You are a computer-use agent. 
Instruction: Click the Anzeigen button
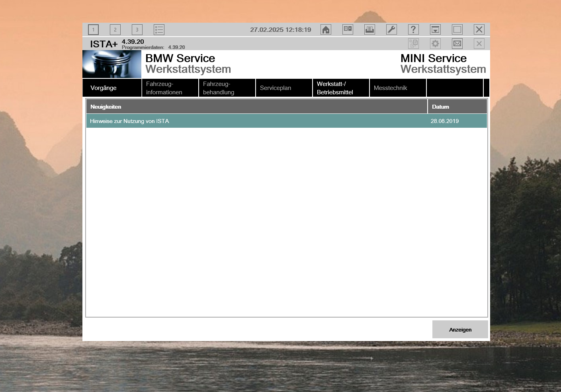[460, 330]
